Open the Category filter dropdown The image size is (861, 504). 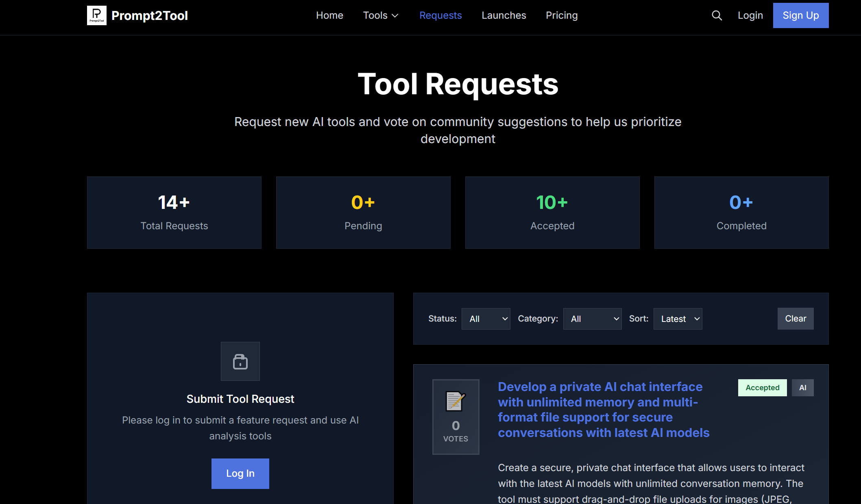592,319
